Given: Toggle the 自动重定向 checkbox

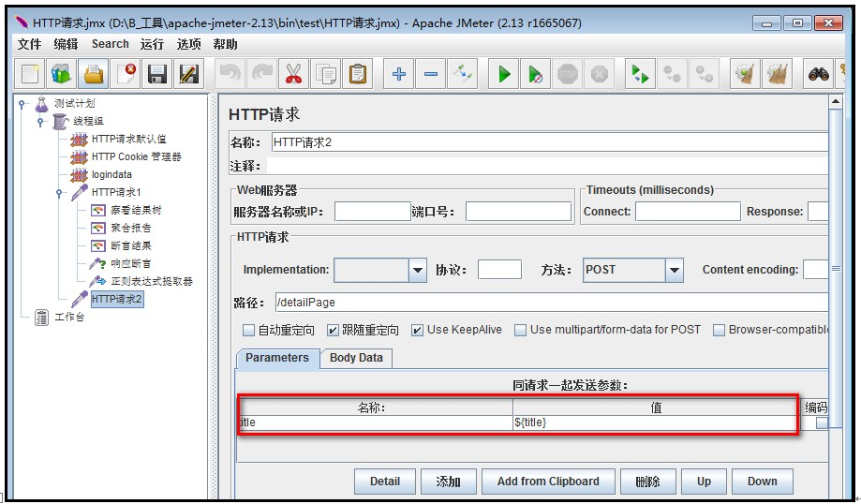Looking at the screenshot, I should [x=249, y=330].
